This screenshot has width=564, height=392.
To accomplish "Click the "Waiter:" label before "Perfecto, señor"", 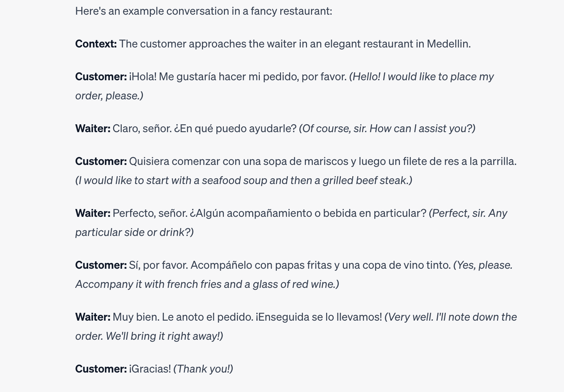I will pyautogui.click(x=93, y=213).
